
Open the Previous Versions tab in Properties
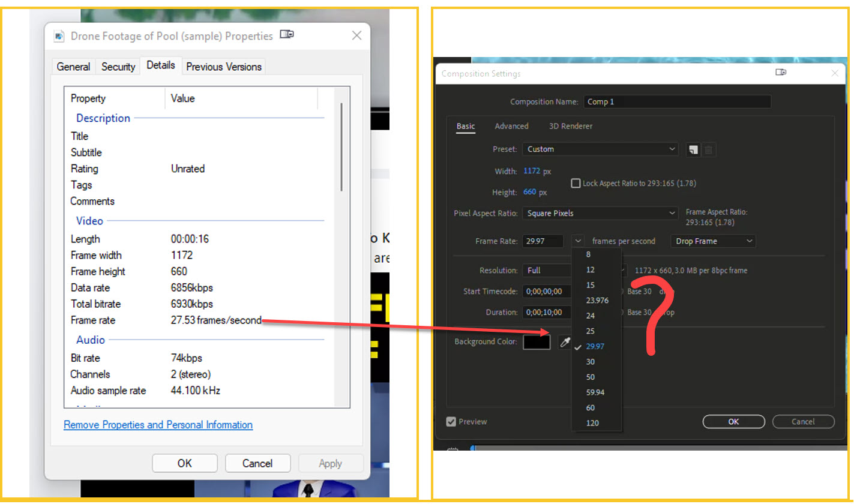[223, 67]
